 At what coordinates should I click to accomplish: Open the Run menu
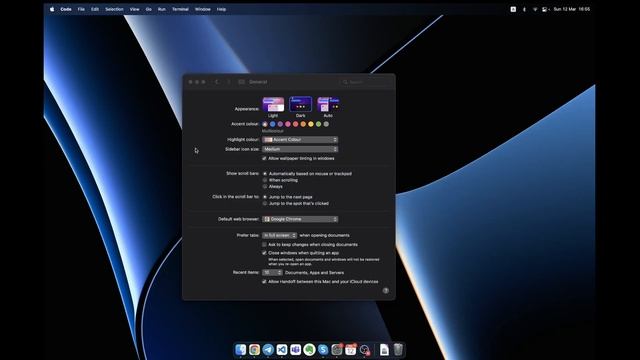coord(162,9)
